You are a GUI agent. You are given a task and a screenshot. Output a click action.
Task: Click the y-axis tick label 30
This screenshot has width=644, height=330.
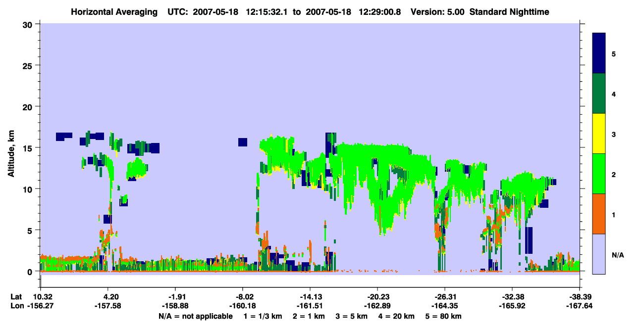[x=29, y=24]
